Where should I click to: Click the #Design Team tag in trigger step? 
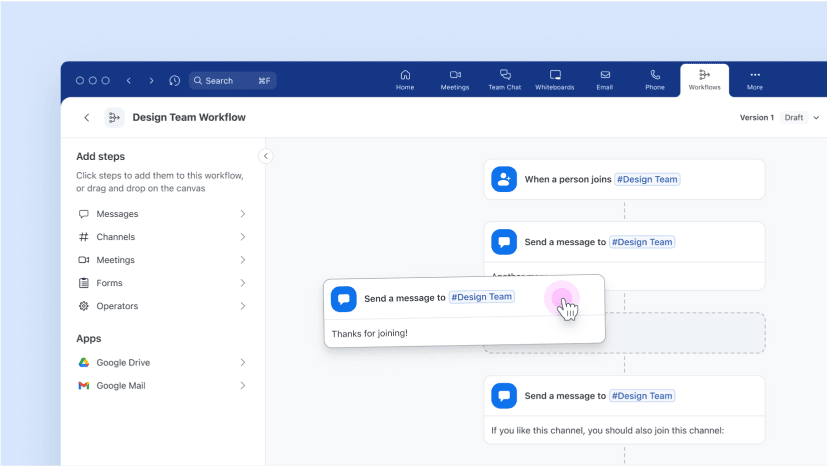tap(647, 180)
